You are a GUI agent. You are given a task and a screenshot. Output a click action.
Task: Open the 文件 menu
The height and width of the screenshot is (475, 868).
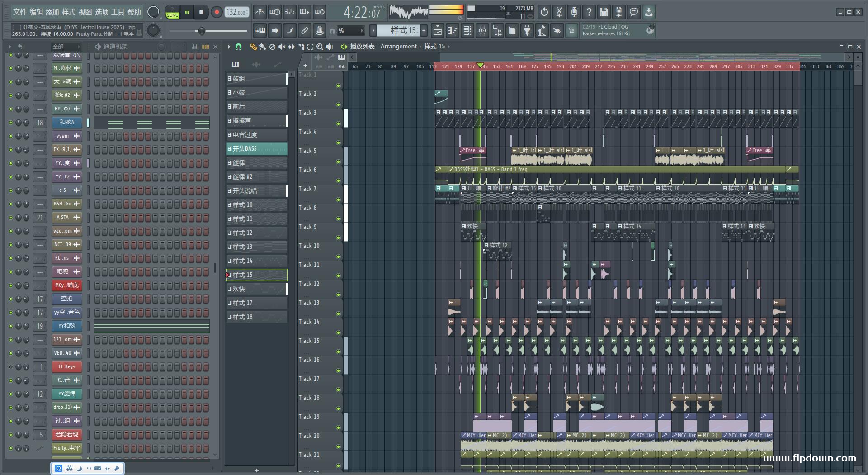(x=20, y=12)
